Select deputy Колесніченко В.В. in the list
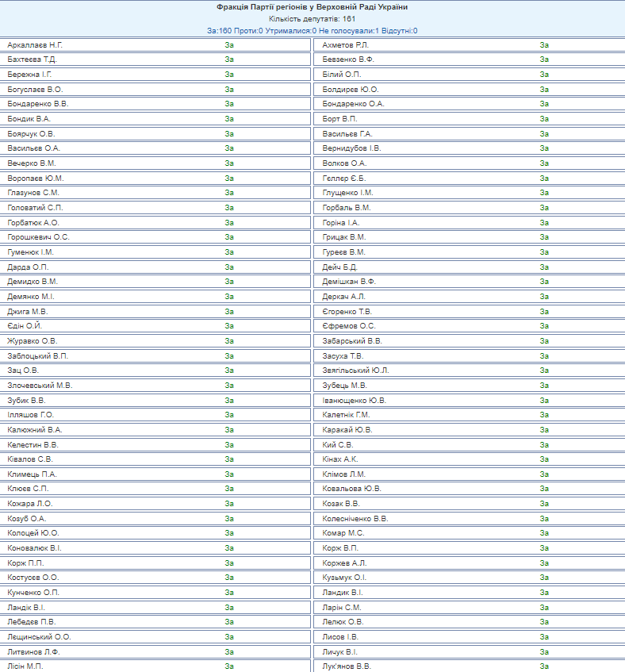This screenshot has width=625, height=672. pyautogui.click(x=355, y=519)
